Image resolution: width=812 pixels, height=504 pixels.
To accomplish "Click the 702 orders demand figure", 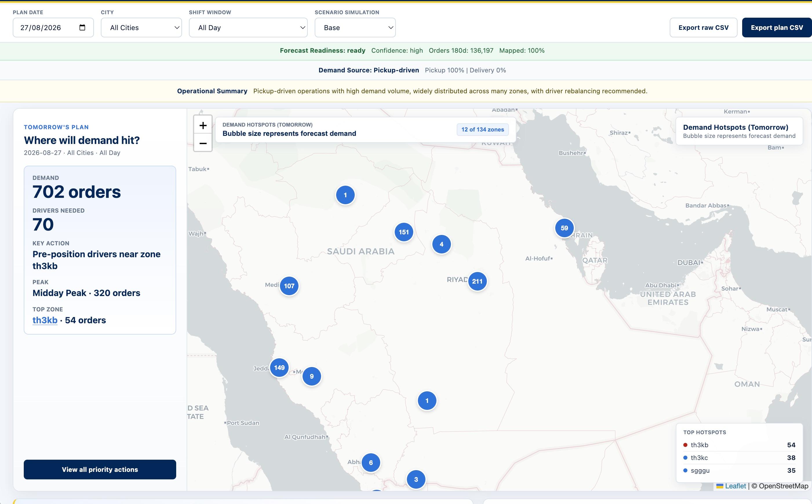I will (x=77, y=192).
